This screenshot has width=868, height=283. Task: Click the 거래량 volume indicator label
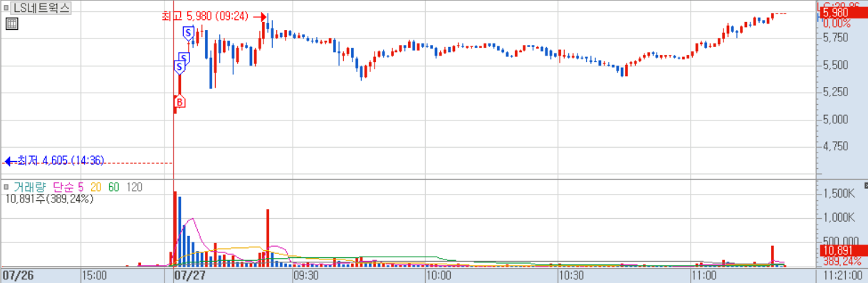point(29,187)
